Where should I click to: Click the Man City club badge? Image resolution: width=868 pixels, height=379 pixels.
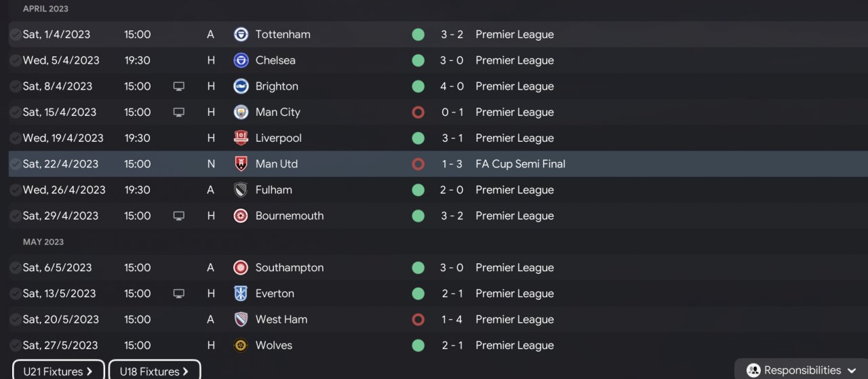[x=241, y=113]
